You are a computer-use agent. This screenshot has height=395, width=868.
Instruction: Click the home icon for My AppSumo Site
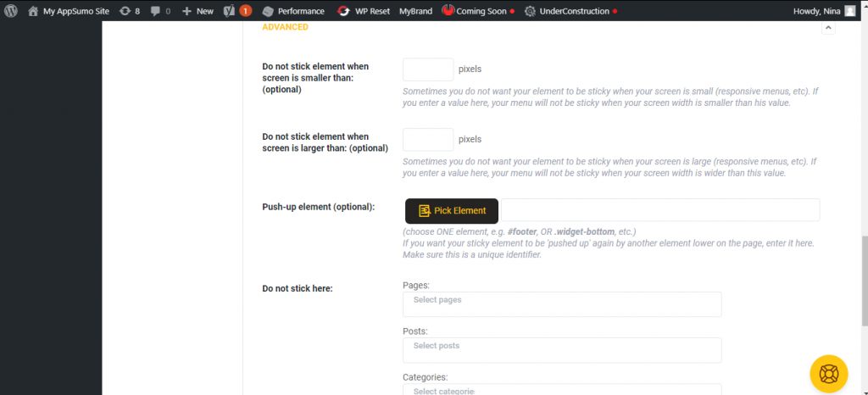[33, 11]
